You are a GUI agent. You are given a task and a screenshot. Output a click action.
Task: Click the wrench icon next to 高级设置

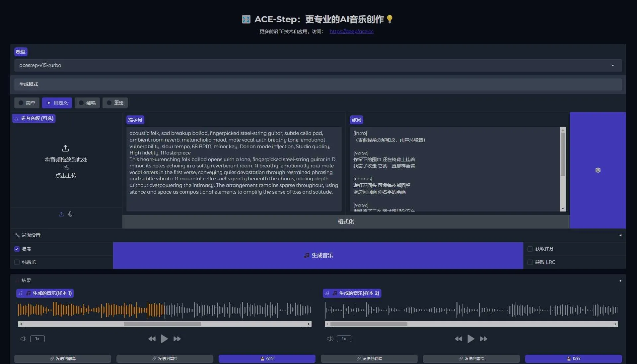[17, 235]
